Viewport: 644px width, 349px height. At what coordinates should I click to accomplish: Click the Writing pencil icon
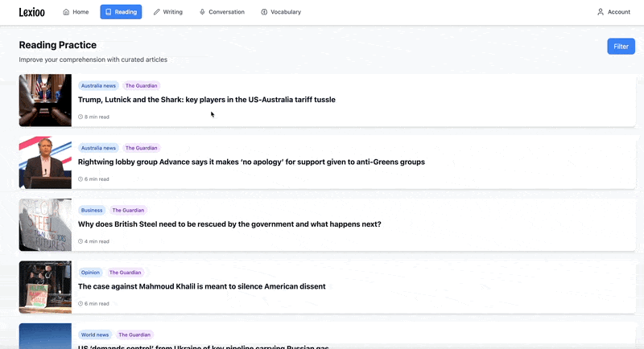click(x=156, y=12)
